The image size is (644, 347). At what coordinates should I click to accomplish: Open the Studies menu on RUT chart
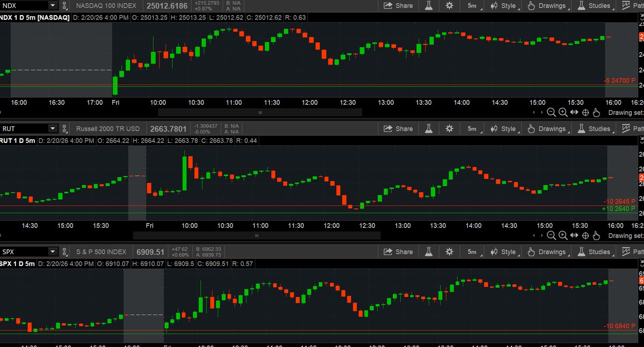coord(595,128)
